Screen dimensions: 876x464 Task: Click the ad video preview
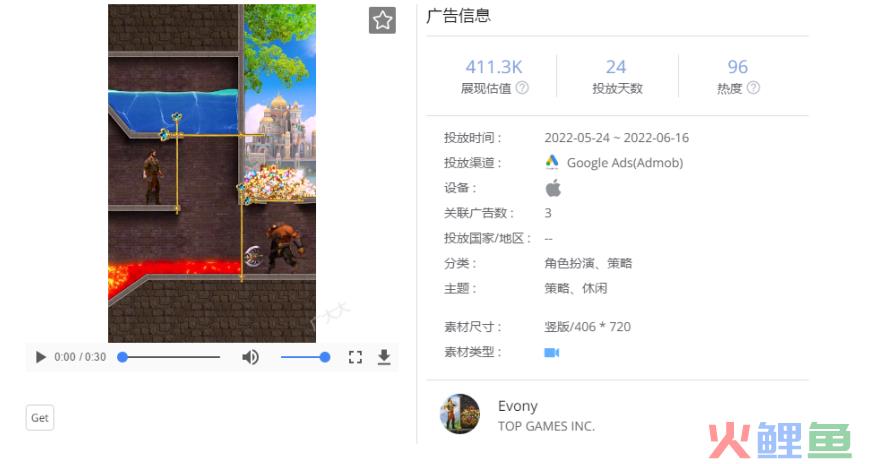coord(212,173)
